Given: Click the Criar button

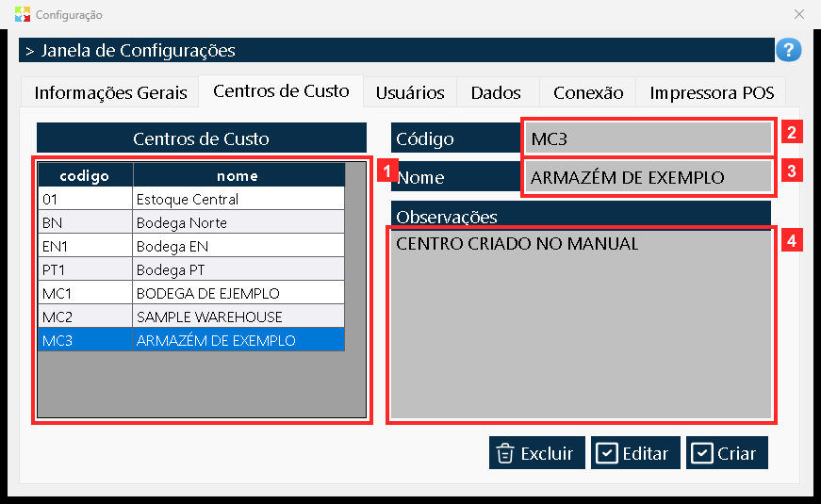Looking at the screenshot, I should pos(727,453).
